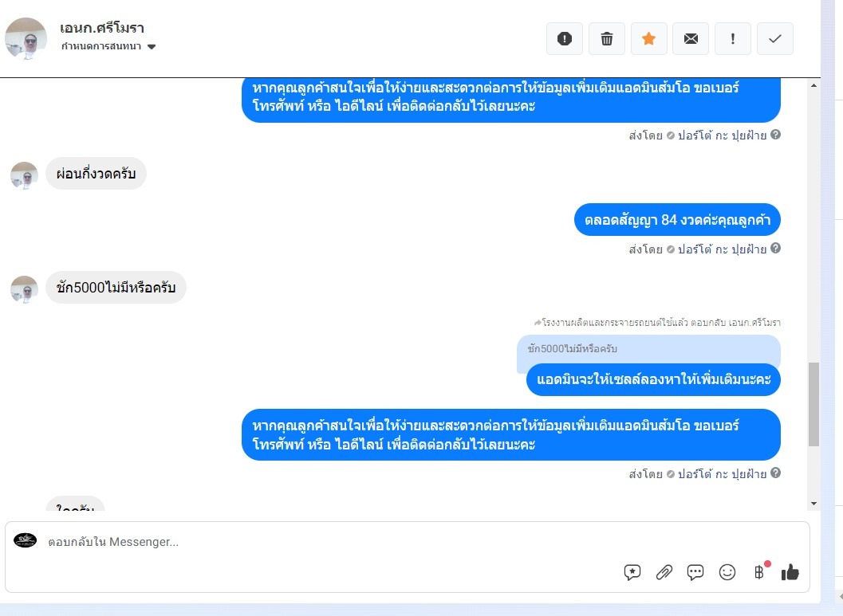Toggle the orange star follow-up marker
This screenshot has height=616, width=843.
(x=649, y=39)
